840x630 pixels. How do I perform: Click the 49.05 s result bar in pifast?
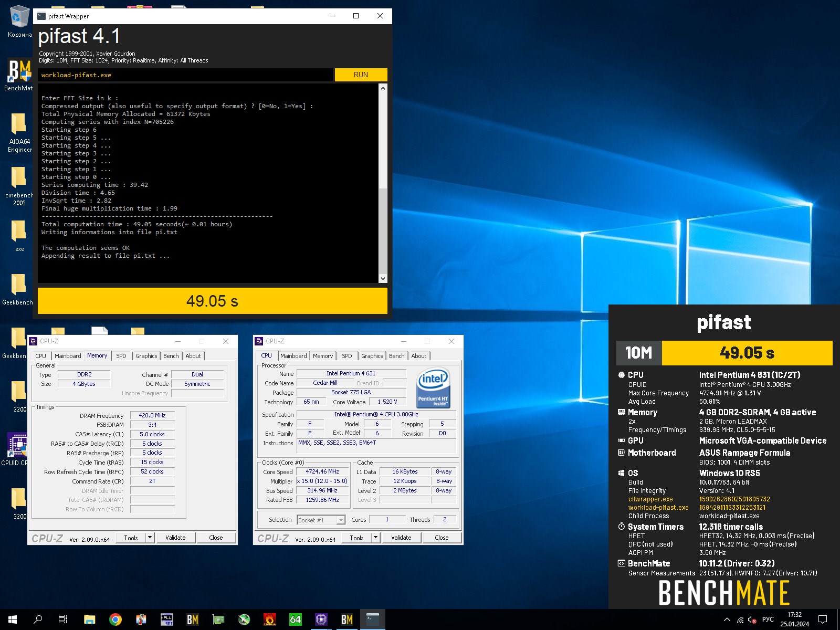coord(213,301)
